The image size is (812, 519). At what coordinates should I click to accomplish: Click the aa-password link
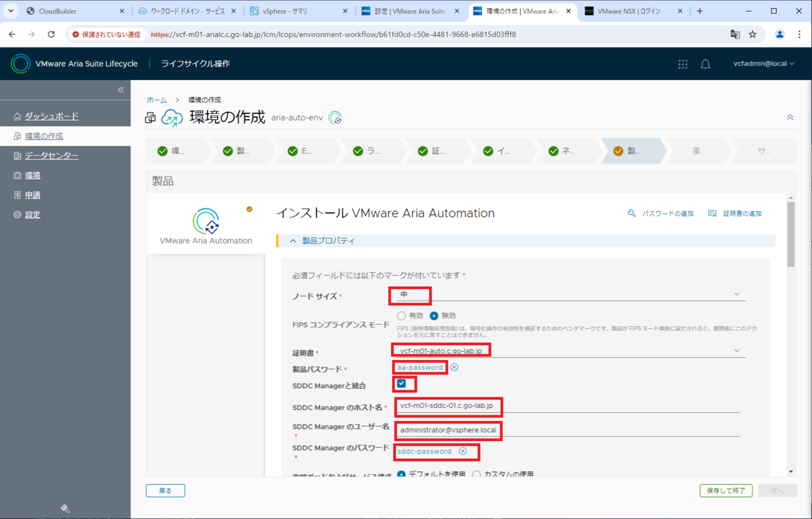coord(420,367)
